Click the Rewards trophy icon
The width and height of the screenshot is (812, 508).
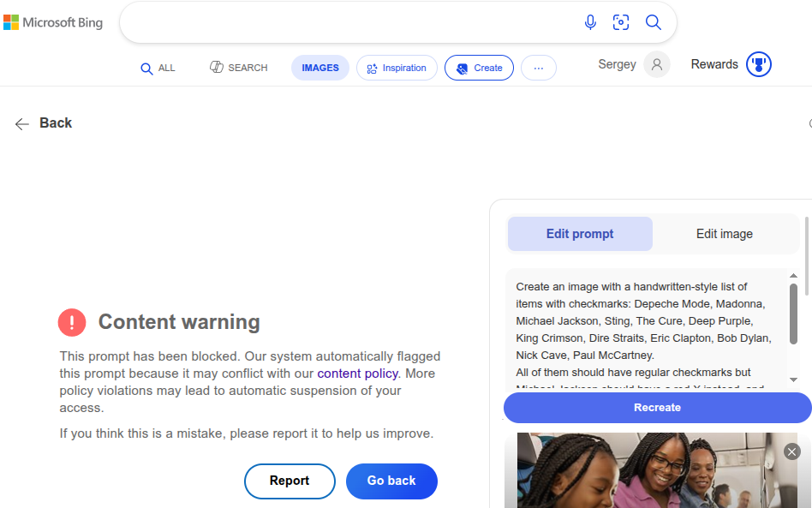tap(759, 64)
